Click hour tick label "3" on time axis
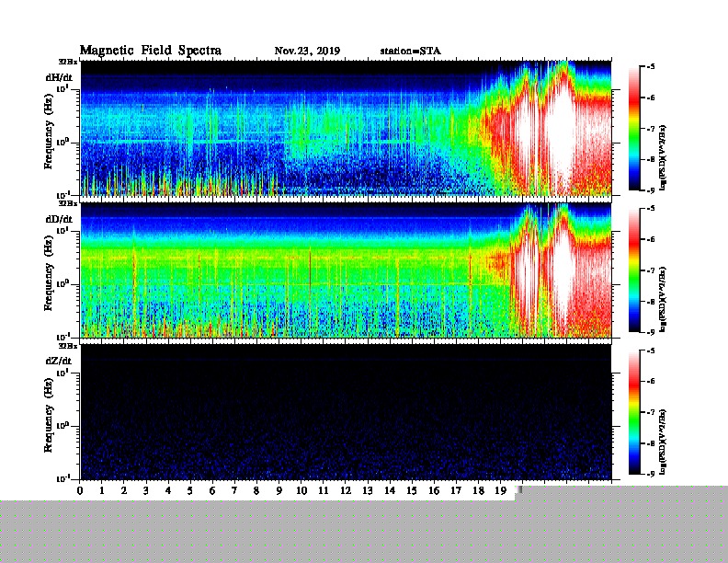The image size is (728, 563). coord(146,490)
